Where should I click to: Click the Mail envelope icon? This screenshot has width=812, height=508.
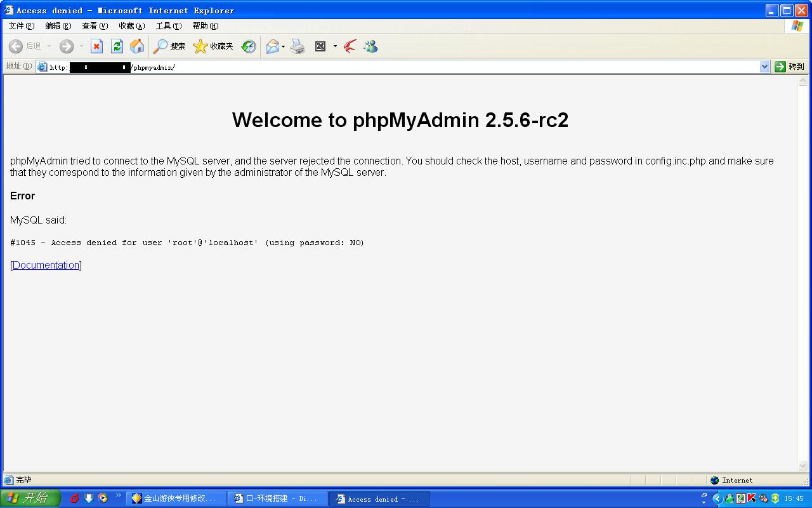pyautogui.click(x=273, y=46)
